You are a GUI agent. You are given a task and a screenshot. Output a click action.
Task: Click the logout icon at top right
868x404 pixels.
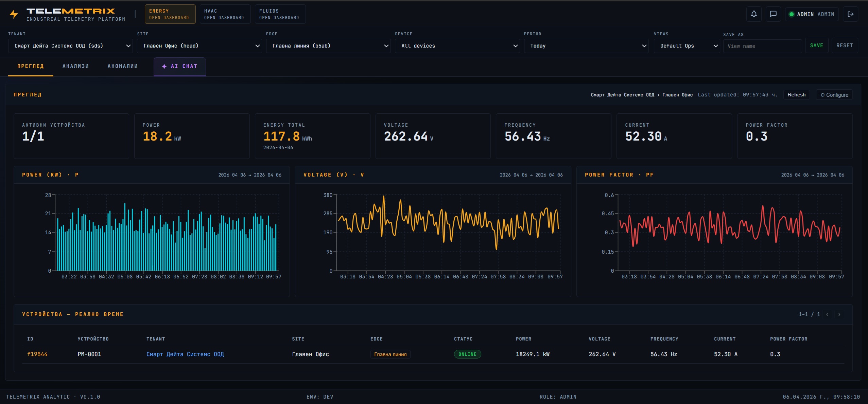point(851,14)
